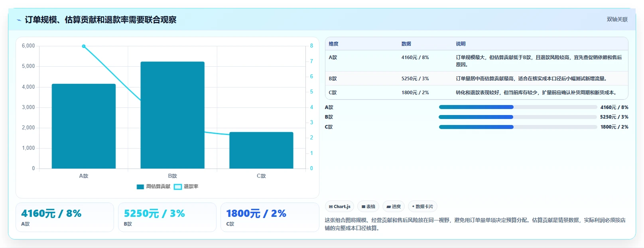Select table cell 5250元 / 3%
This screenshot has width=644, height=248.
click(x=415, y=79)
